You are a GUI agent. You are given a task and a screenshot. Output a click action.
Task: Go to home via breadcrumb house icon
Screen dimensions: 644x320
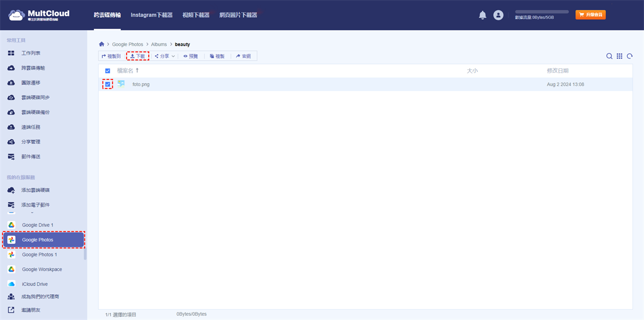tap(101, 44)
